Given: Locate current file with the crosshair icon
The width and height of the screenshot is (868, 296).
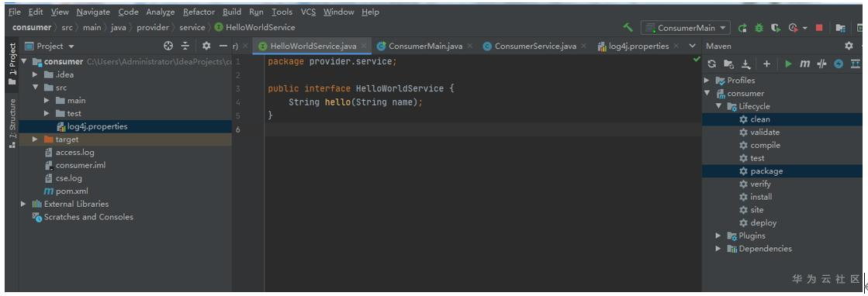Looking at the screenshot, I should tap(168, 46).
